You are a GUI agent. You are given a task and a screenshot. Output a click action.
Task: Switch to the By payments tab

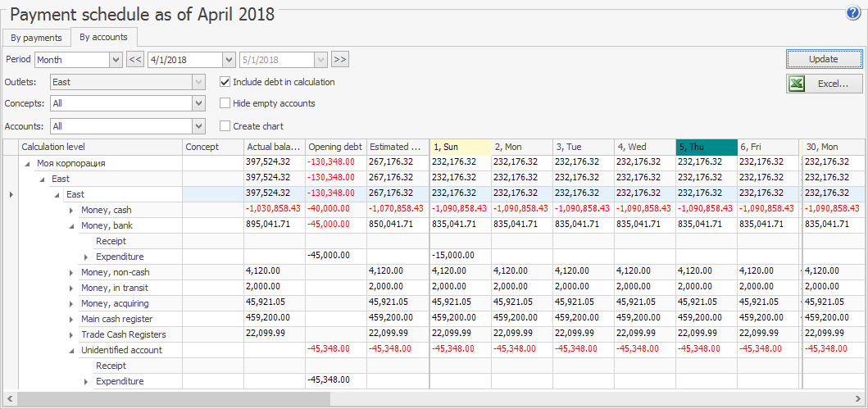36,38
